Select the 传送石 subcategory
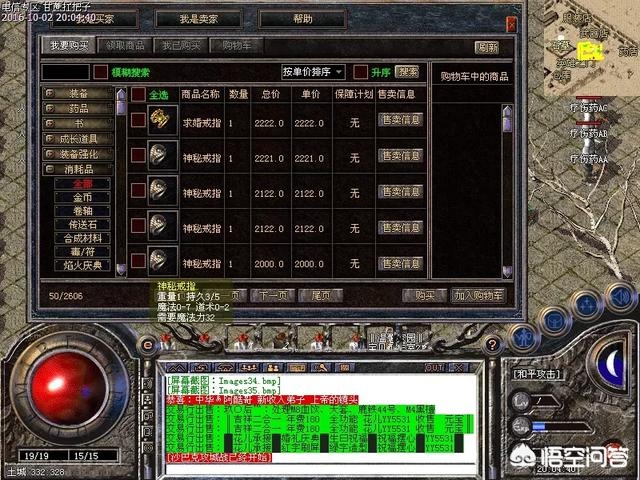 coord(82,224)
